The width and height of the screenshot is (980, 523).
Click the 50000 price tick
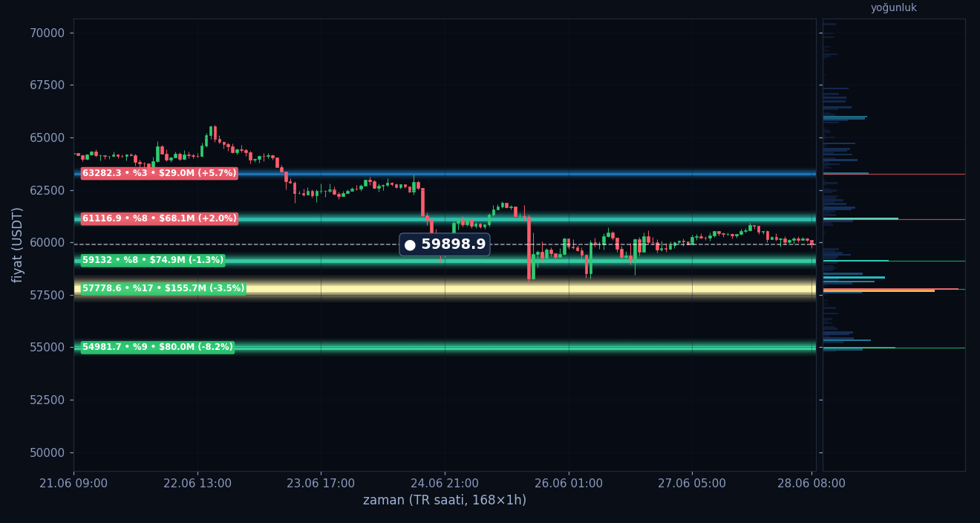click(x=47, y=452)
